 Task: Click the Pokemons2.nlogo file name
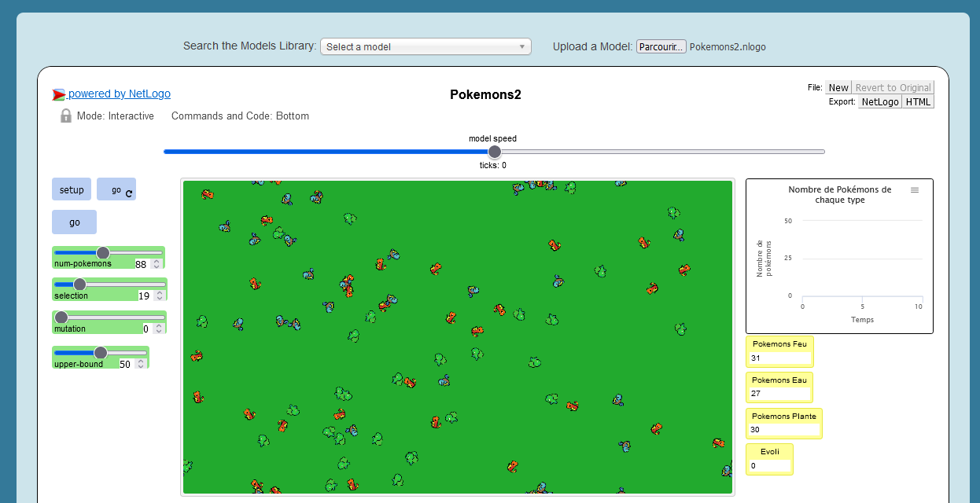[728, 47]
